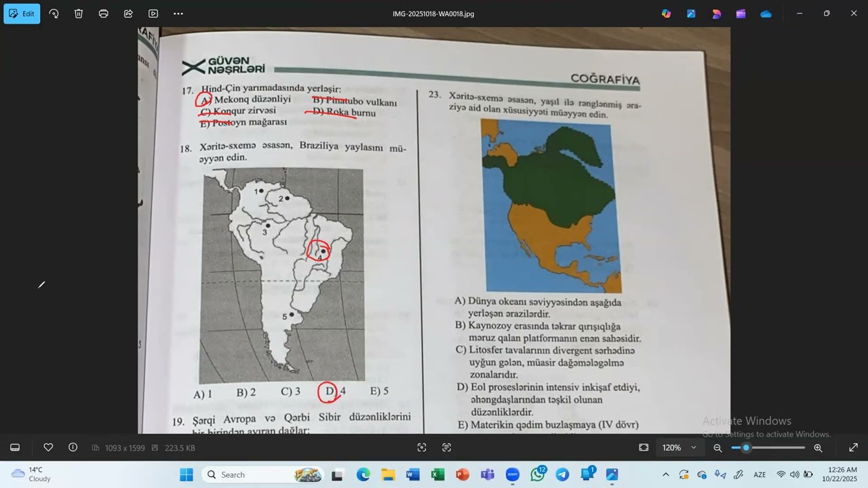This screenshot has width=868, height=488.
Task: Open PowerPoint from the taskbar
Action: [462, 474]
